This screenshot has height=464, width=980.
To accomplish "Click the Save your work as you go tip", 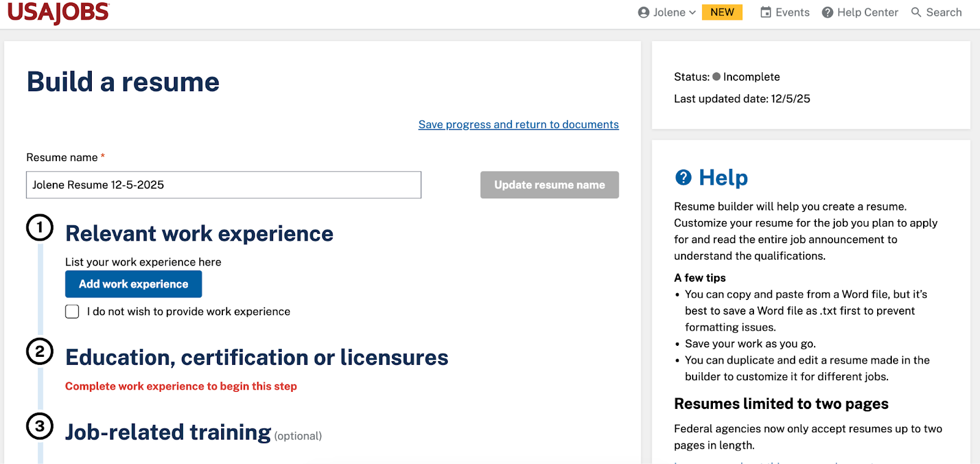I will (750, 344).
